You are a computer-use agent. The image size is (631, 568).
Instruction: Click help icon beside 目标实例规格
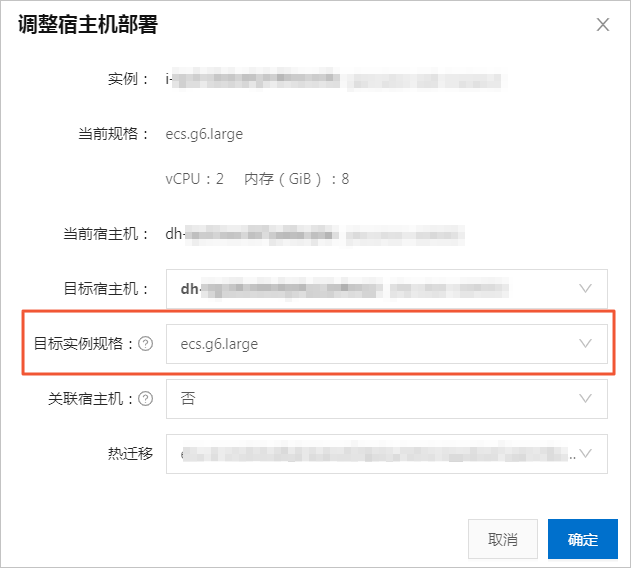point(145,344)
